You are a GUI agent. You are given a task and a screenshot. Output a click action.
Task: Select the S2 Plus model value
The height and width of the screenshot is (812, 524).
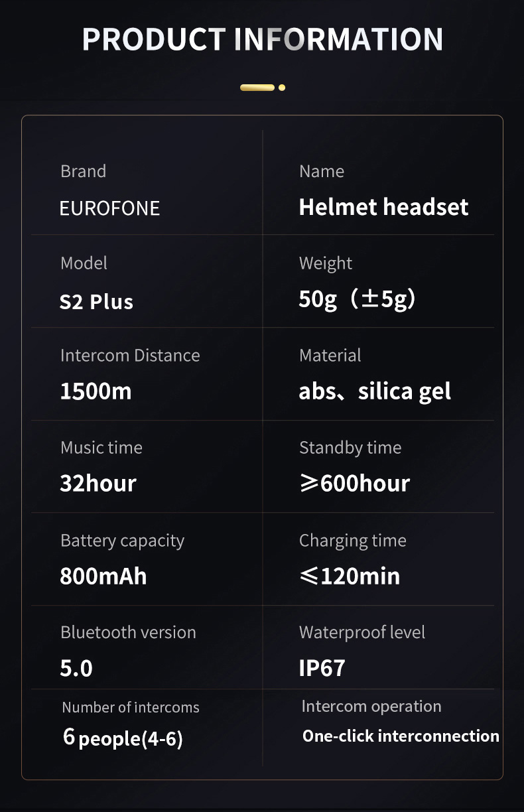pyautogui.click(x=96, y=302)
